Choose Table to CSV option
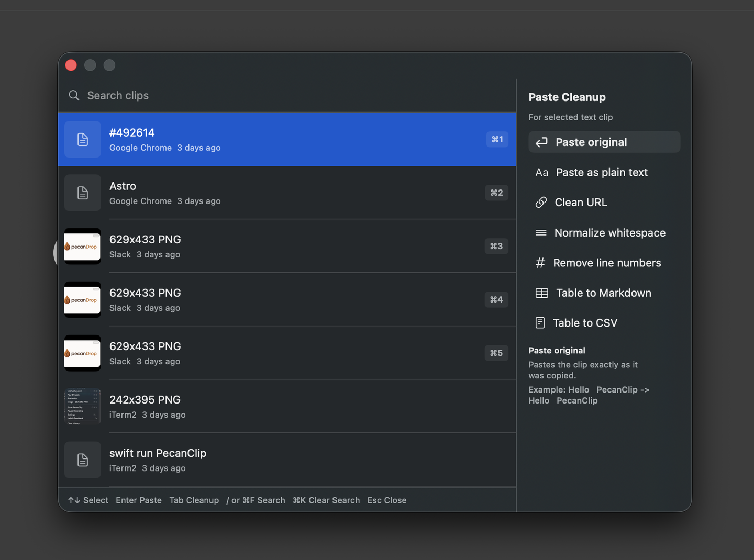The height and width of the screenshot is (560, 754). [x=604, y=323]
